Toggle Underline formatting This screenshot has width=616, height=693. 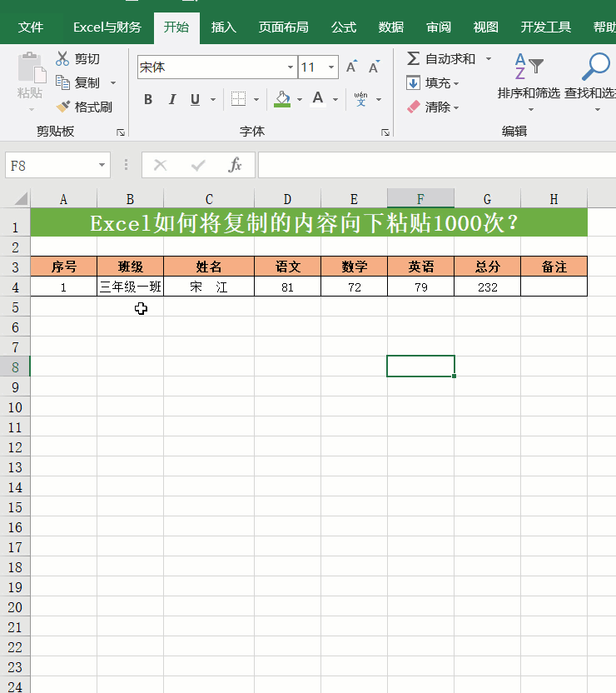point(195,99)
